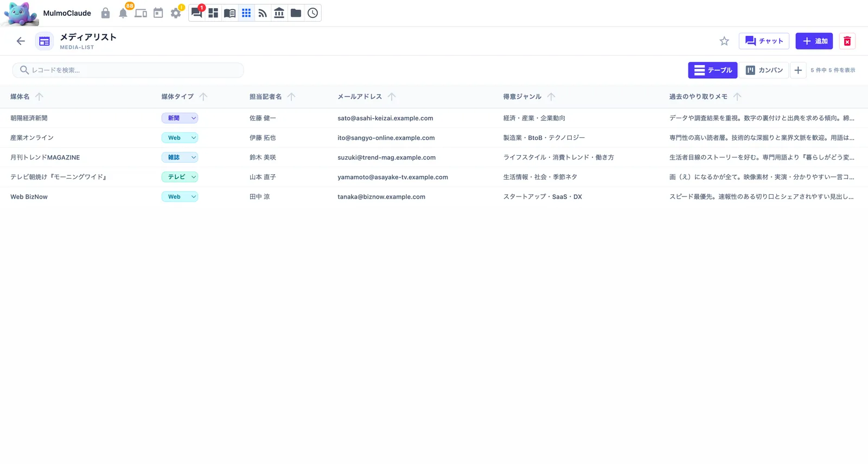Click 得意ジャンル column header
The height and width of the screenshot is (464, 868).
tap(522, 97)
